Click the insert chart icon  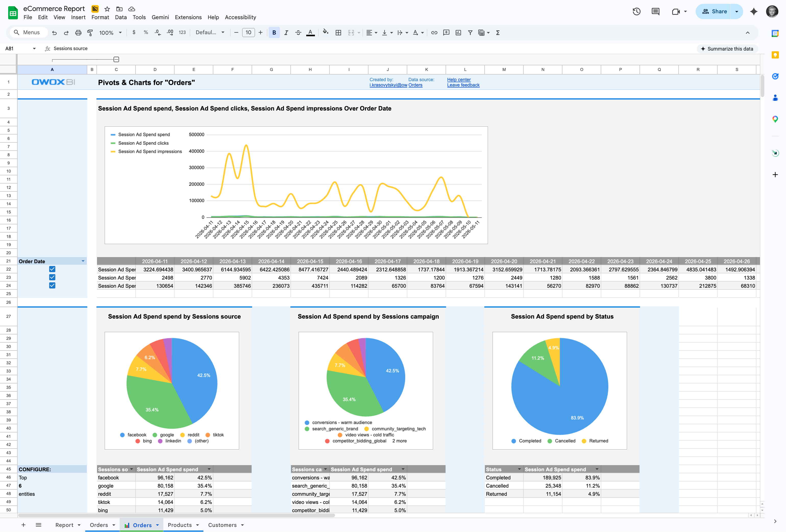pyautogui.click(x=458, y=32)
